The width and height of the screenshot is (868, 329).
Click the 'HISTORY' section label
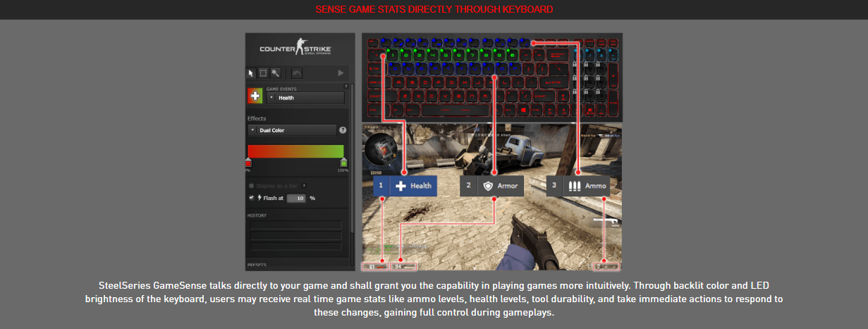[x=257, y=215]
